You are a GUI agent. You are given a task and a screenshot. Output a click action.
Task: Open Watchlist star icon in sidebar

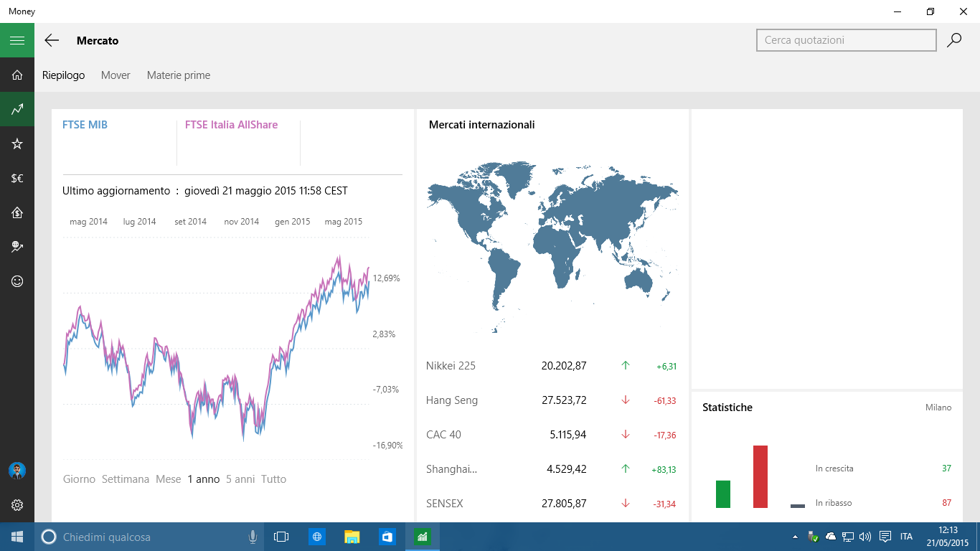click(x=17, y=143)
